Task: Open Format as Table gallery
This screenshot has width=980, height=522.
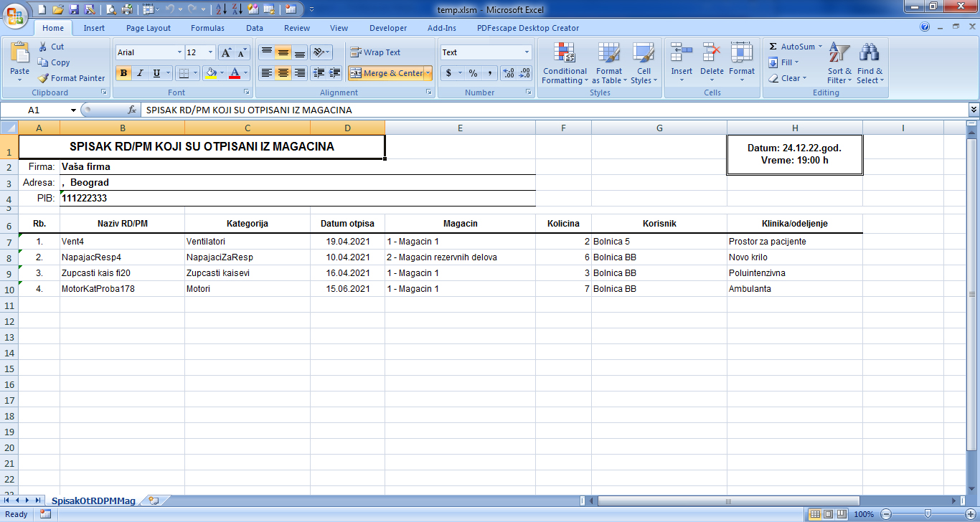Action: [x=609, y=63]
